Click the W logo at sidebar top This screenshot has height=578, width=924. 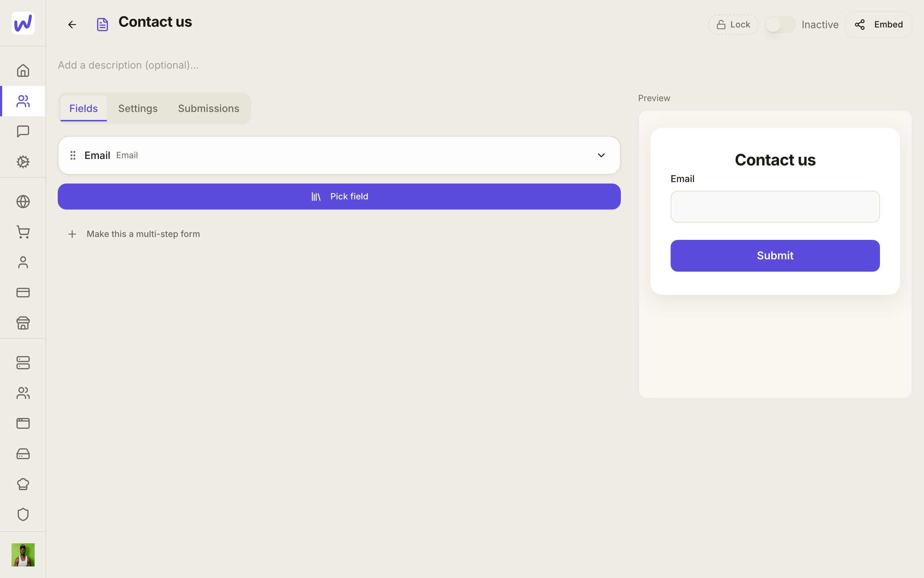click(23, 23)
